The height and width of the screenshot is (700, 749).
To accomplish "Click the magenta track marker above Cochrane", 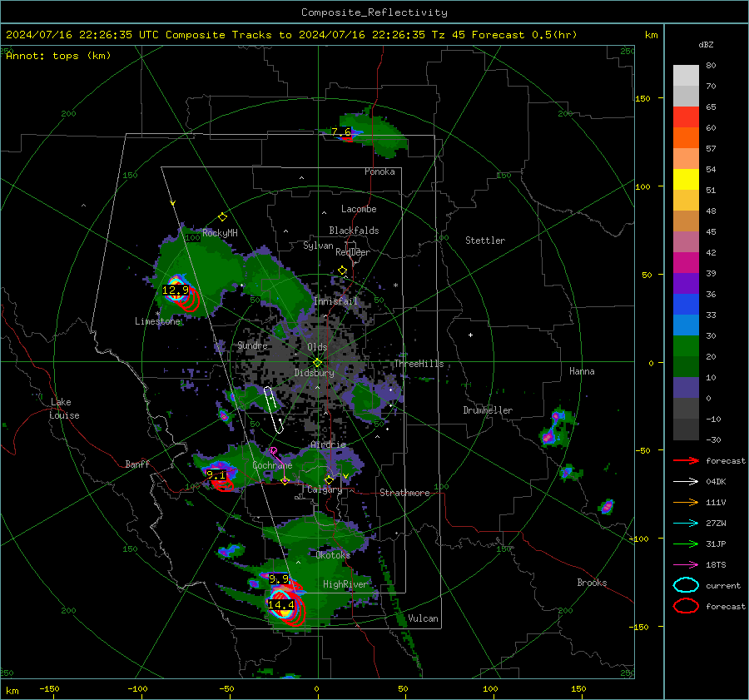I will click(x=273, y=450).
